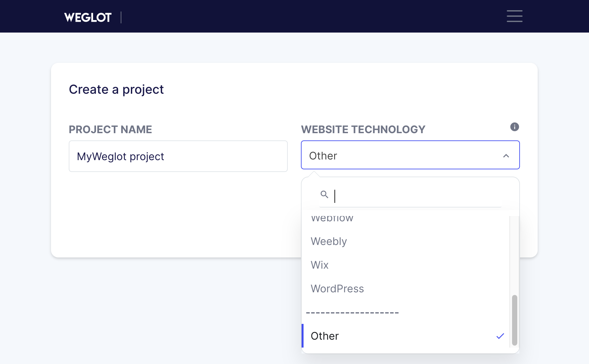This screenshot has height=364, width=589.
Task: Click the Project Name input field
Action: [178, 156]
